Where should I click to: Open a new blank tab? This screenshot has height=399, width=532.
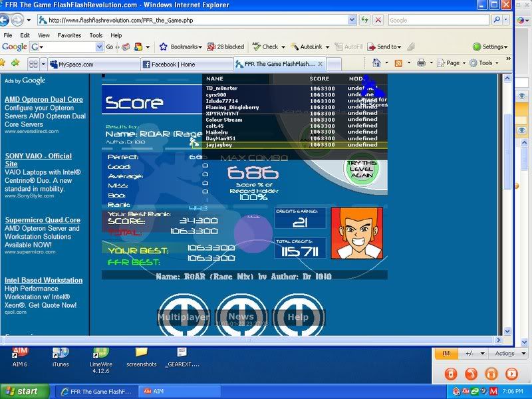pyautogui.click(x=334, y=65)
